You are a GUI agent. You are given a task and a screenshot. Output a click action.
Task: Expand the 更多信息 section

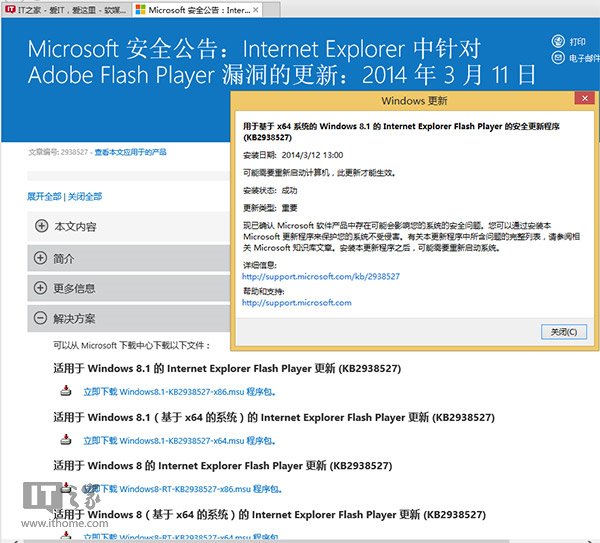tap(41, 288)
